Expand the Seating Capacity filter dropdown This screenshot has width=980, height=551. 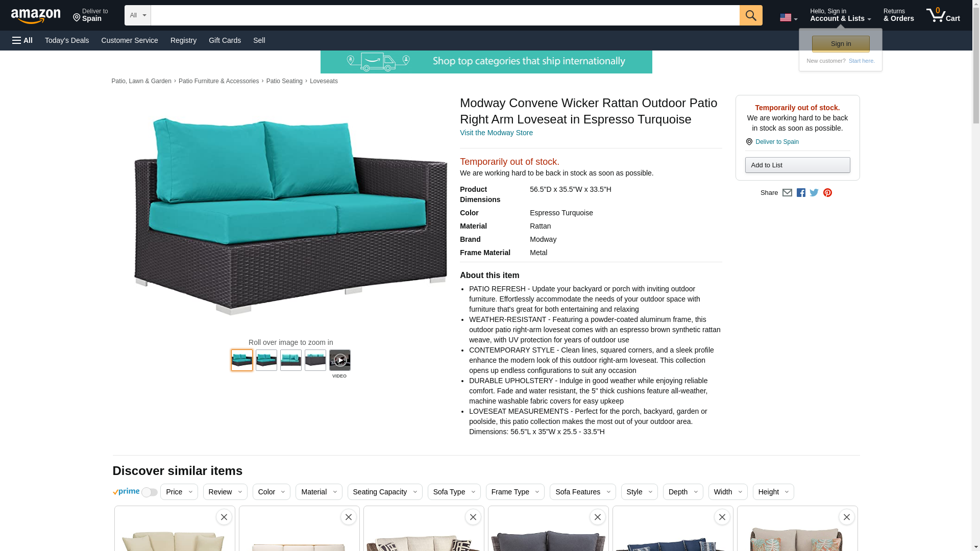point(384,492)
